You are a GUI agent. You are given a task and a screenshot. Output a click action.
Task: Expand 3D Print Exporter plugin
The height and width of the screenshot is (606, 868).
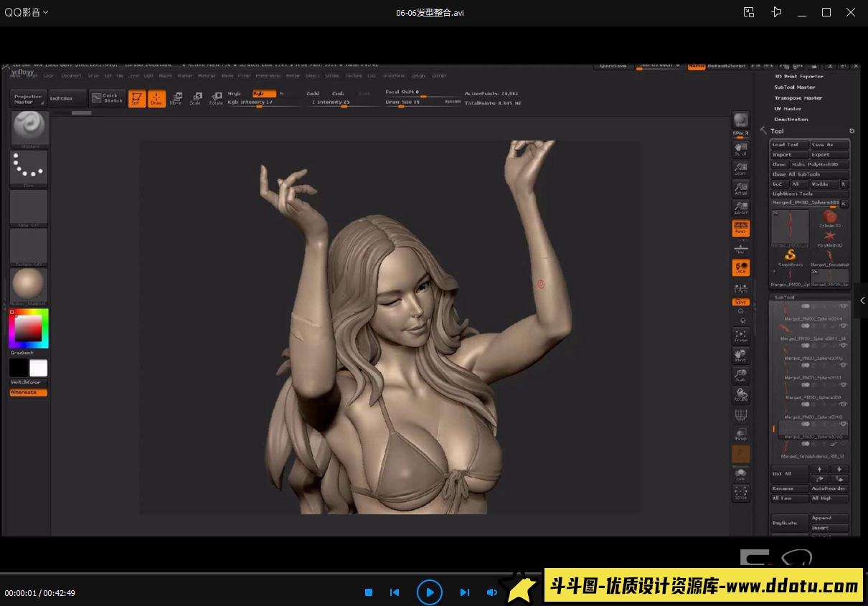tap(798, 76)
